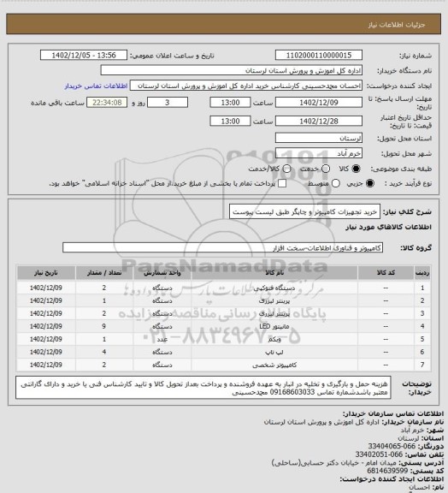Click the نام کالا column header

(x=274, y=273)
